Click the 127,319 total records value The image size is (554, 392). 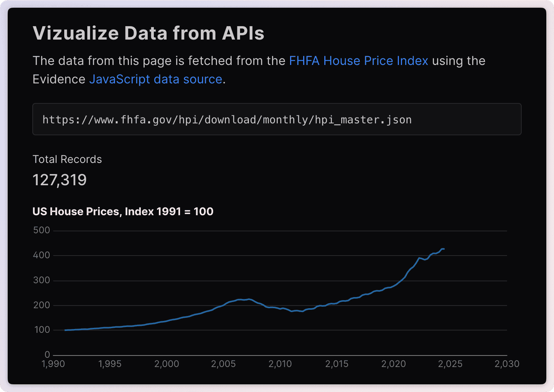(x=60, y=180)
